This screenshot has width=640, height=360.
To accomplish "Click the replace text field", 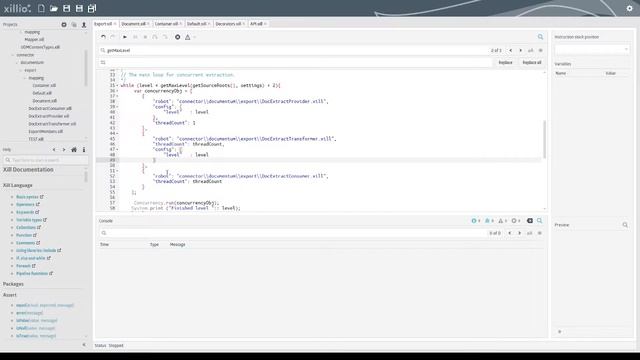I will [295, 62].
